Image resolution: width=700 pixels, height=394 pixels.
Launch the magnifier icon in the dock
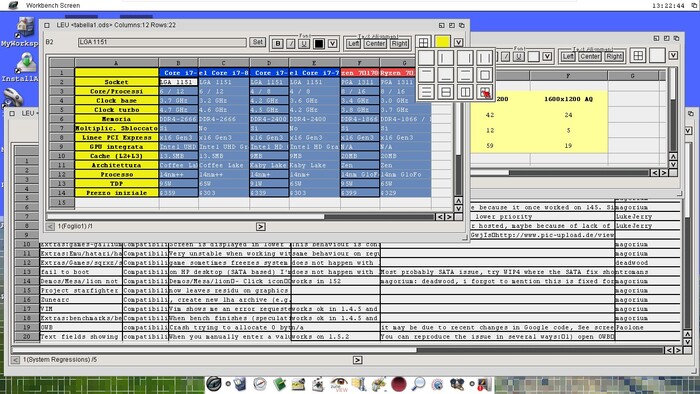pyautogui.click(x=418, y=383)
